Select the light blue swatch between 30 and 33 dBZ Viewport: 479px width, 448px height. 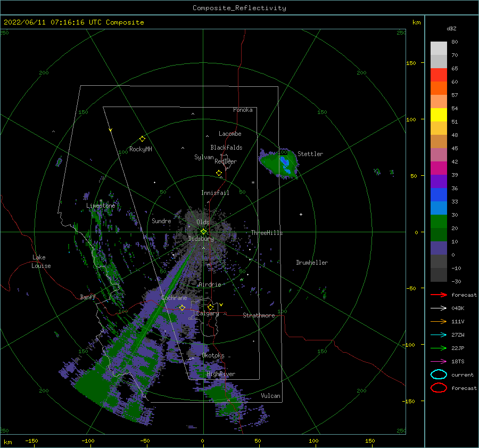click(439, 208)
